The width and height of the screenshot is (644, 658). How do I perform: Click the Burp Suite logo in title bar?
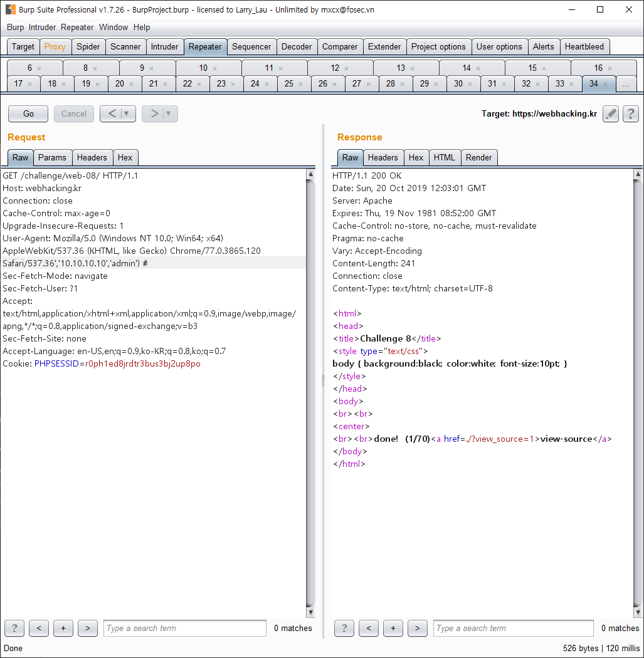click(11, 9)
